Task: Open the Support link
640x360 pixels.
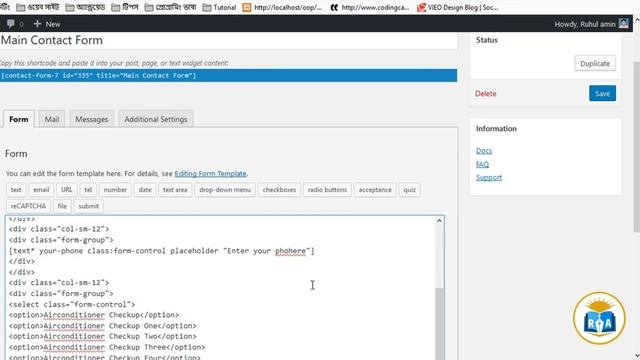Action: [x=489, y=178]
